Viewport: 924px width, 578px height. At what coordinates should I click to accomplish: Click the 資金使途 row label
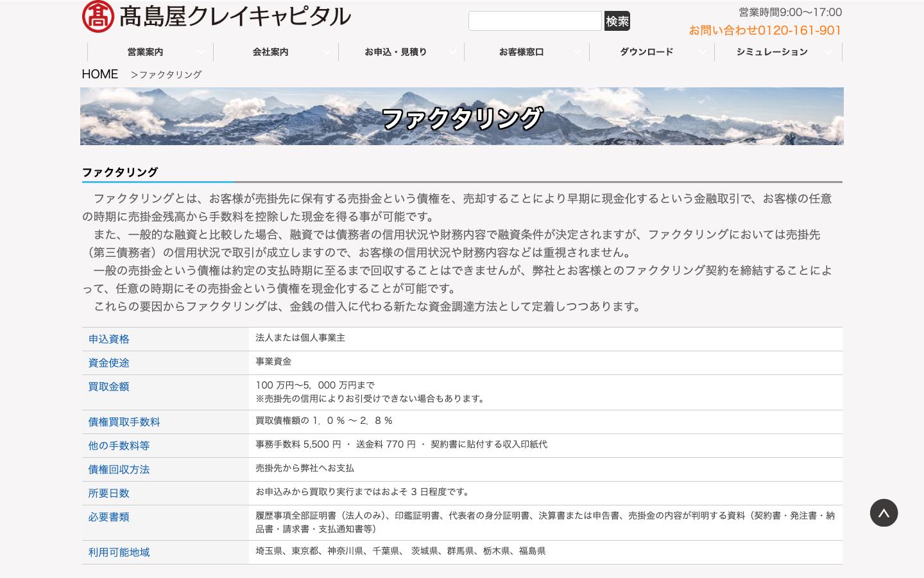[109, 363]
